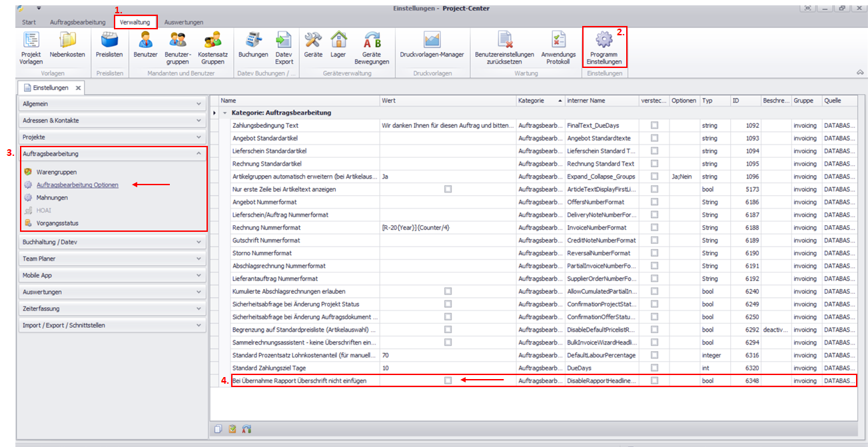Screen dimensions: 868x447
Task: Check 'Kumulierte Abschlagsrechnungen erlauben' value box
Action: click(x=448, y=291)
